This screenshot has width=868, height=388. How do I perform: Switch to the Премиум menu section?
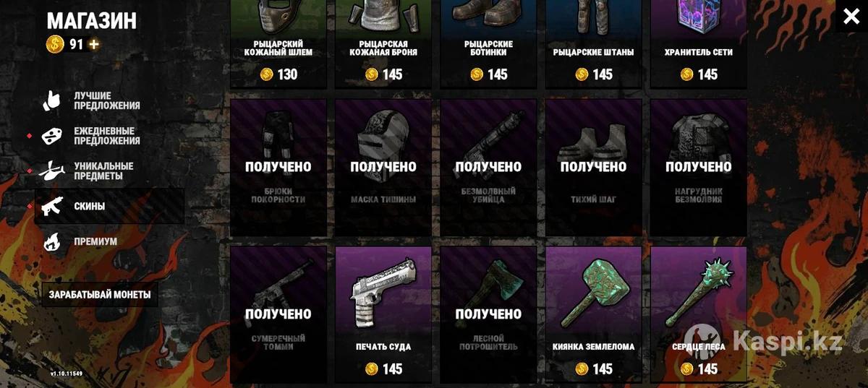[x=95, y=242]
